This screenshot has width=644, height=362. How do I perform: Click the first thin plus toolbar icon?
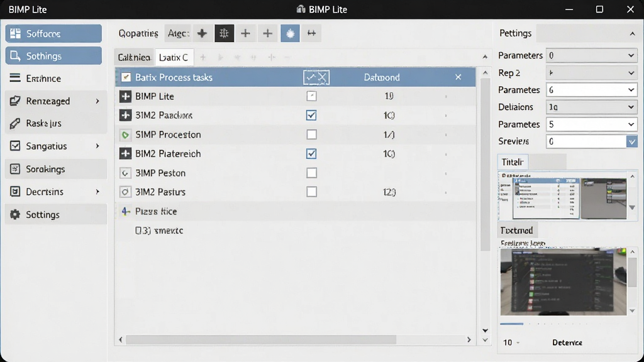point(245,33)
